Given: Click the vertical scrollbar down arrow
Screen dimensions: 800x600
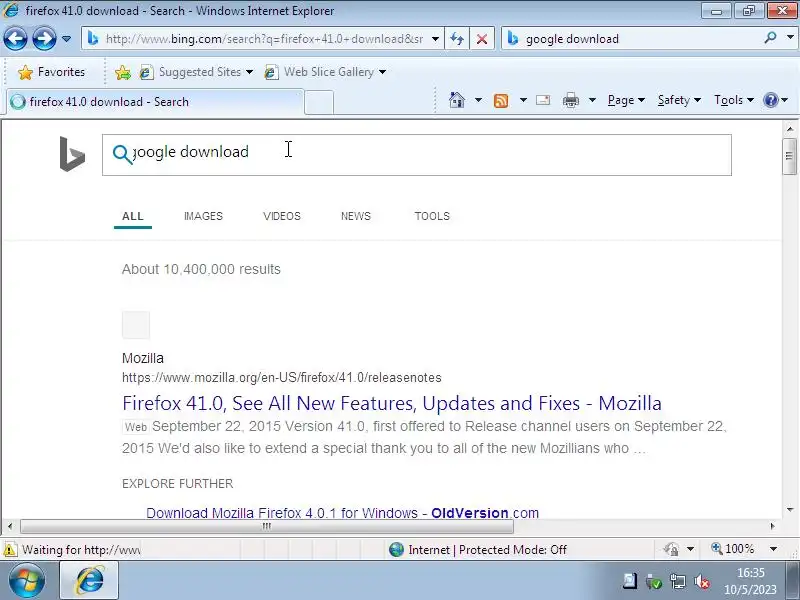Looking at the screenshot, I should [x=790, y=510].
